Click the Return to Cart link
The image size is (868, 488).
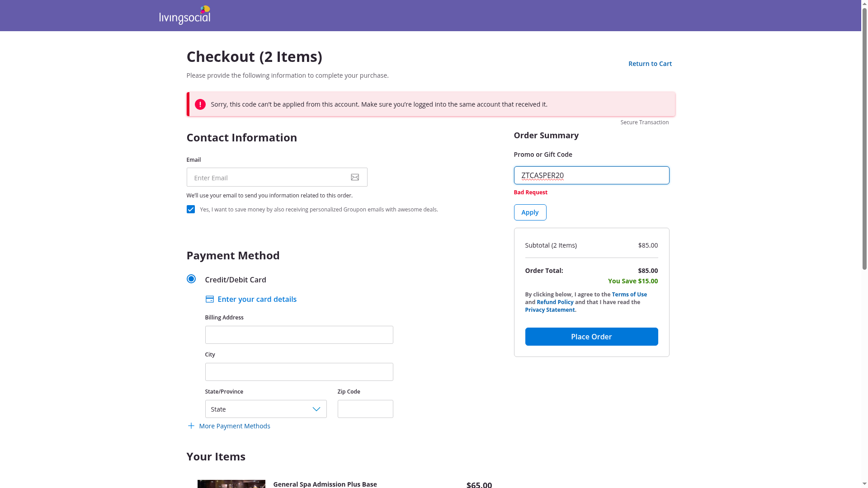point(650,64)
